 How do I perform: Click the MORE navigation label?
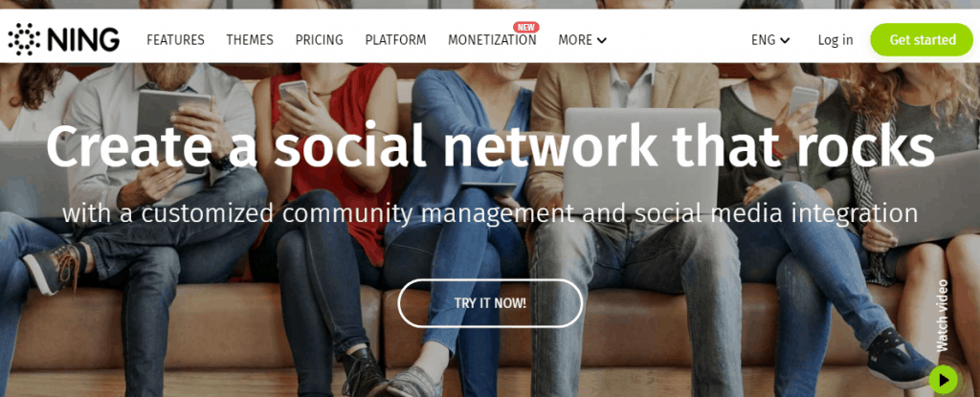(x=575, y=40)
